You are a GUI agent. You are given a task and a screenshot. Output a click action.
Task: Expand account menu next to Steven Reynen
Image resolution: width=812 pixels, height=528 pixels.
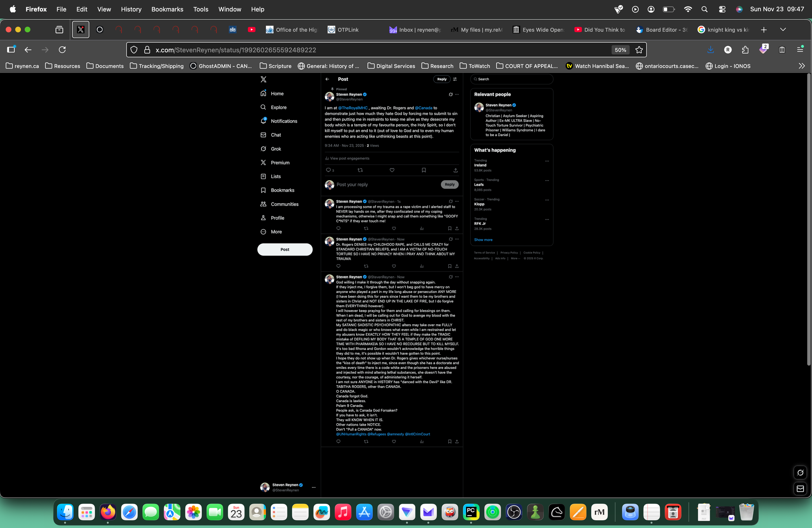coord(313,487)
